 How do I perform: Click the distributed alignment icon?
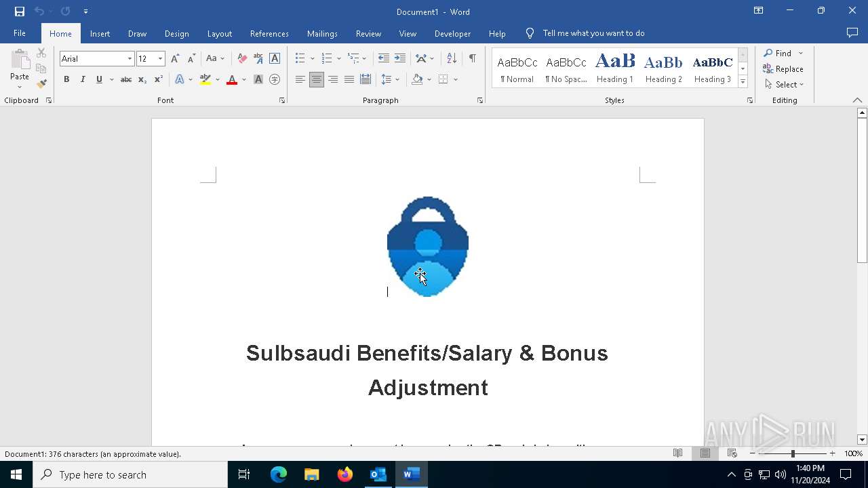366,79
